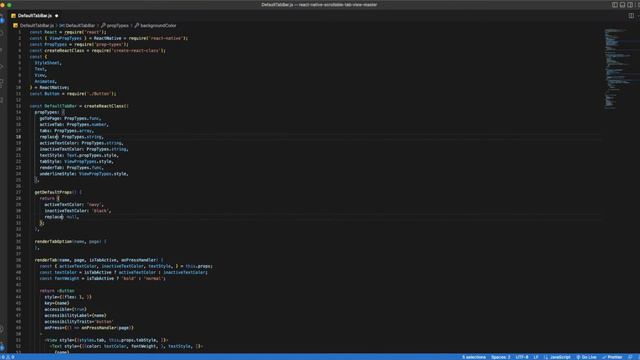Image resolution: width=640 pixels, height=360 pixels.
Task: Click 'key={name}' code line
Action: pyautogui.click(x=57, y=303)
